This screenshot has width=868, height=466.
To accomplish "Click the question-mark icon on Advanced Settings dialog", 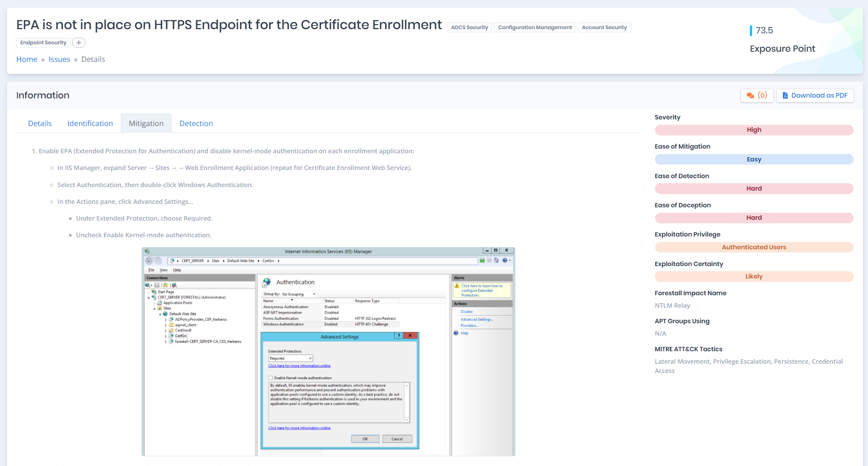I will pos(399,336).
